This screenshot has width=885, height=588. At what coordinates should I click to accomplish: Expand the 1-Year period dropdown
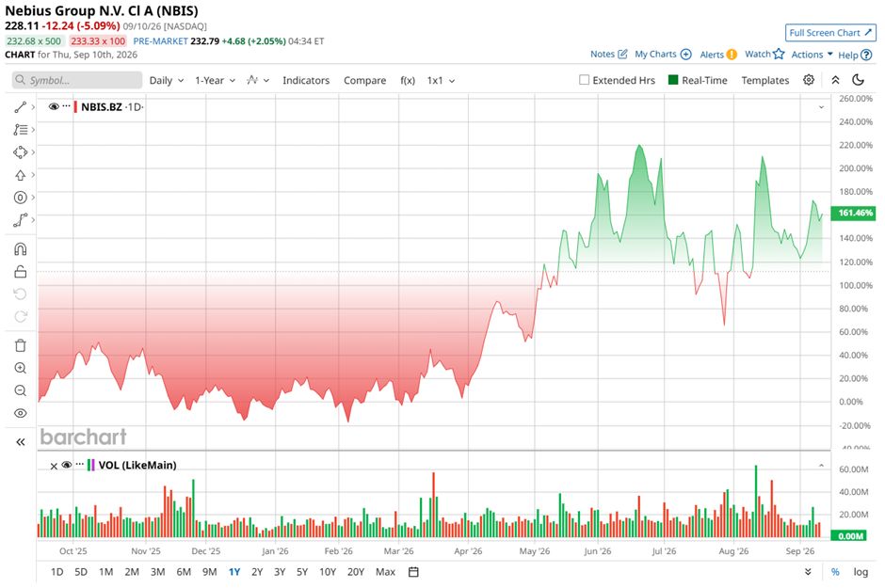coord(215,81)
